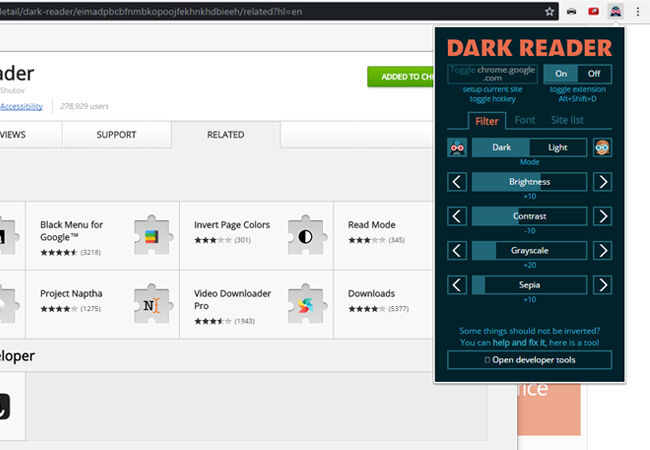The width and height of the screenshot is (650, 450).
Task: Click the help and fix it link
Action: [x=519, y=343]
